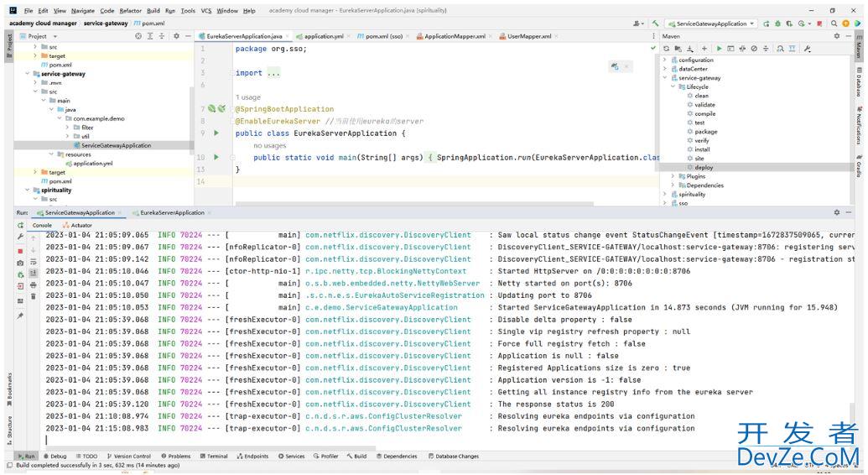Click the Build project hammer icon
The image size is (868, 475).
(656, 23)
